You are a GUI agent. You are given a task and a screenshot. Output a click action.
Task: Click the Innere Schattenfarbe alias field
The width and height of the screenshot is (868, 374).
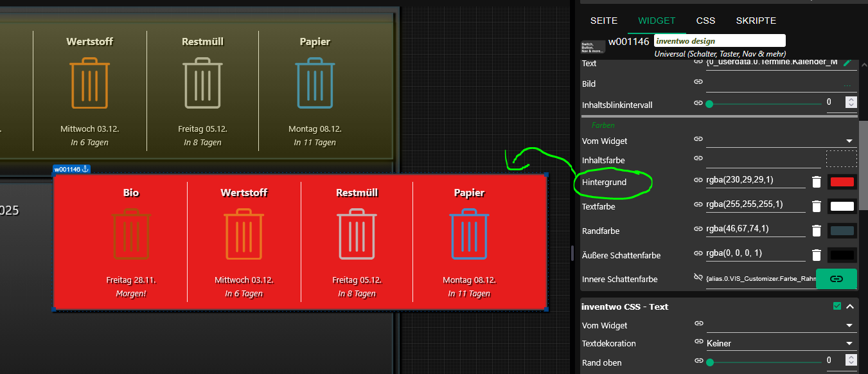tap(760, 280)
